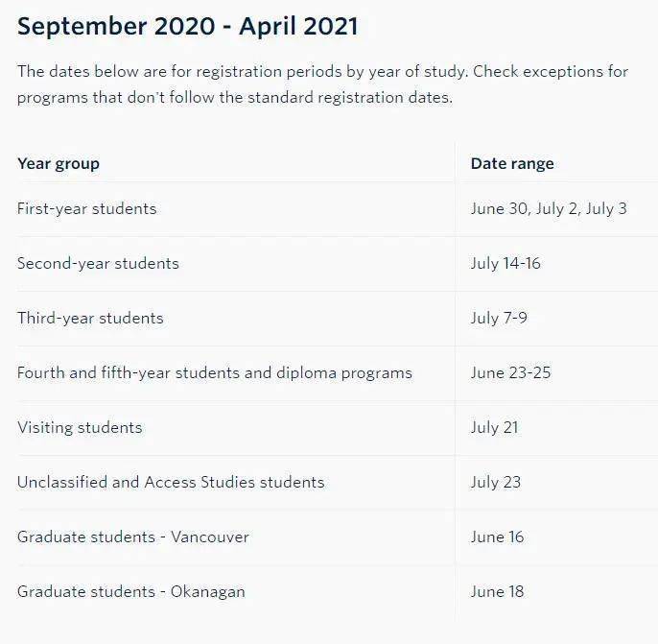Click the registration periods description paragraph

coord(322,84)
